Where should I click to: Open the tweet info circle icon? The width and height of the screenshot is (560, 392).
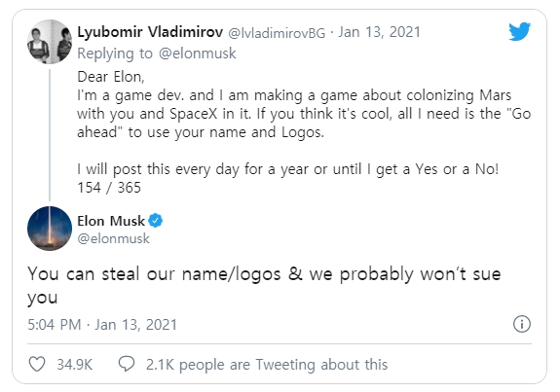coord(522,324)
